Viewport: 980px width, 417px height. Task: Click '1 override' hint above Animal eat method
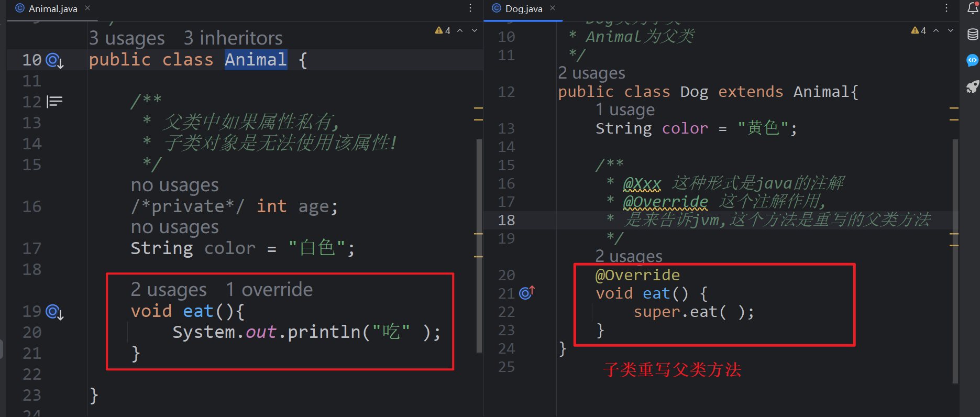tap(269, 290)
